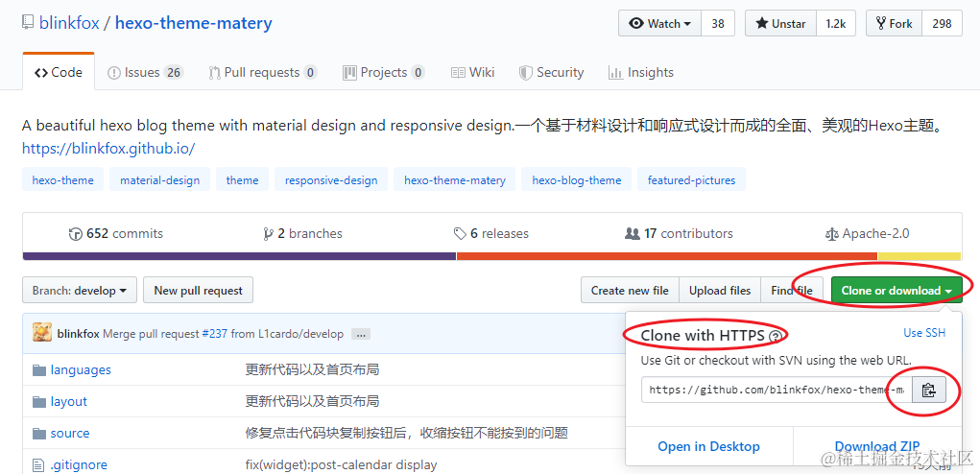The height and width of the screenshot is (474, 980).
Task: Select the Code tab
Action: click(x=59, y=72)
